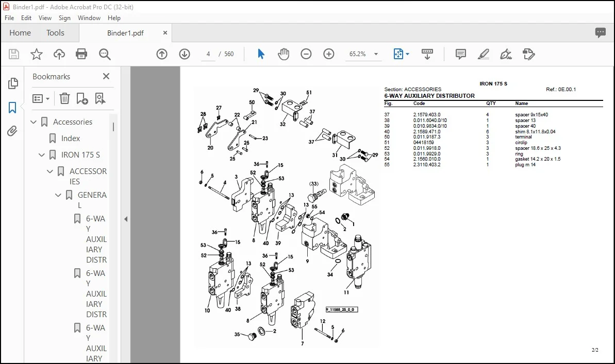Open the zoom level dropdown
This screenshot has width=615, height=364.
[x=376, y=54]
